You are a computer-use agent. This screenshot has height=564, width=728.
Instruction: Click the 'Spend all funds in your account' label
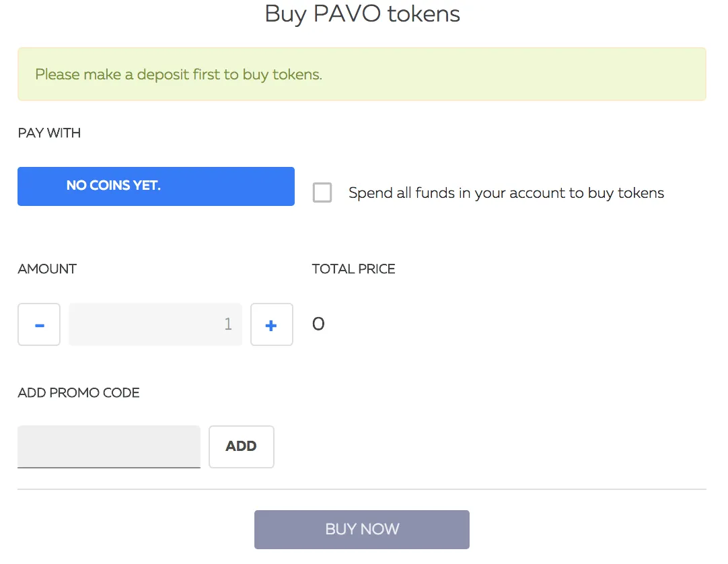pos(506,192)
